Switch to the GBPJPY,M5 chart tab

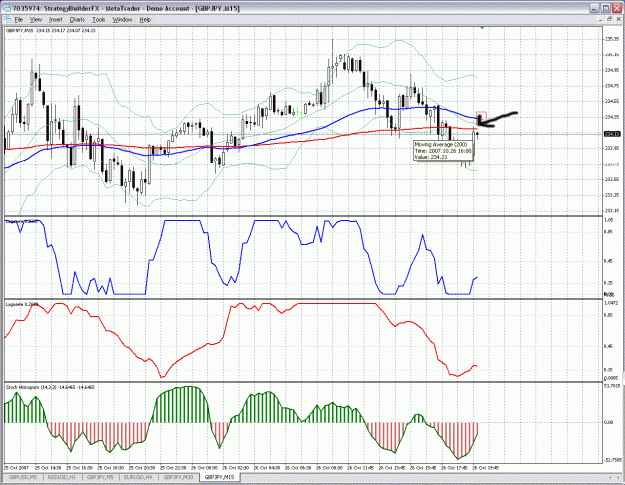point(100,477)
